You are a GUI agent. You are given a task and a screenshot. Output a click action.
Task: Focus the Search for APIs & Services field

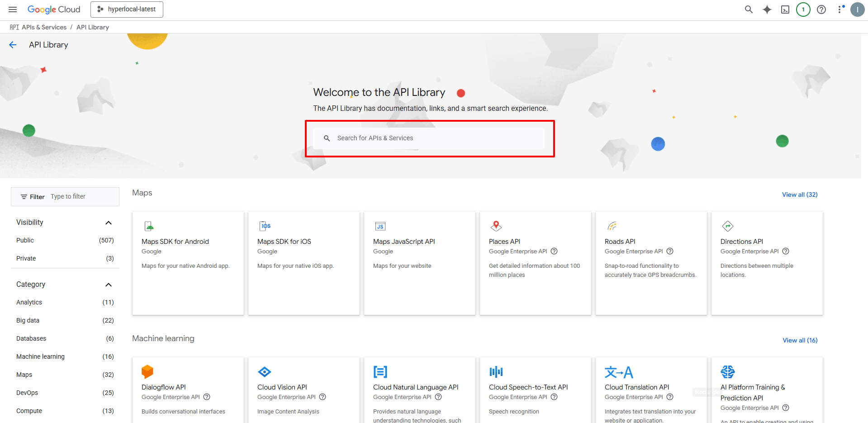429,138
